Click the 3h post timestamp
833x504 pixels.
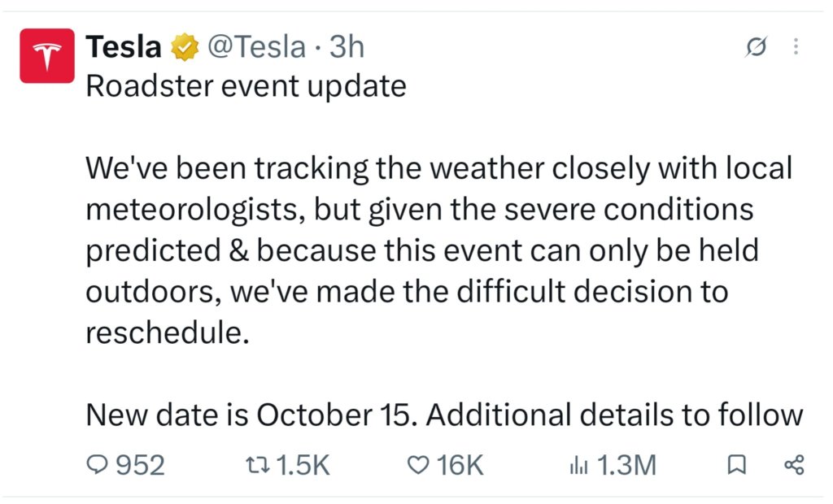(347, 46)
